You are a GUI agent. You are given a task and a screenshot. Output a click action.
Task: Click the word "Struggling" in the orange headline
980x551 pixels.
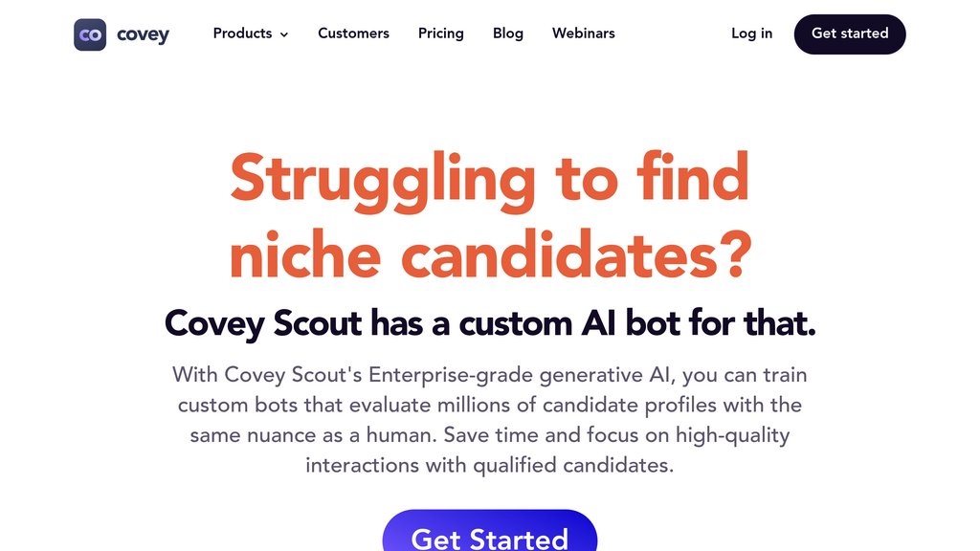(x=383, y=178)
